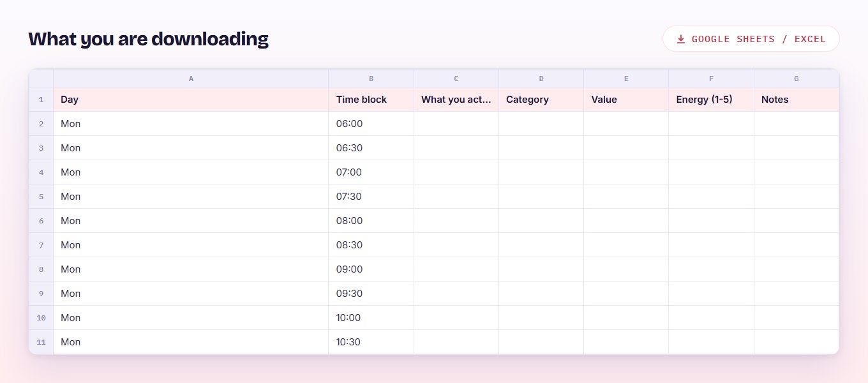
Task: Click the 'Category' header cell
Action: (541, 100)
